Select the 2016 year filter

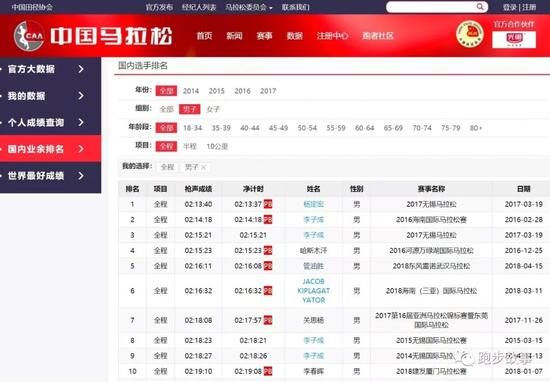coord(242,91)
